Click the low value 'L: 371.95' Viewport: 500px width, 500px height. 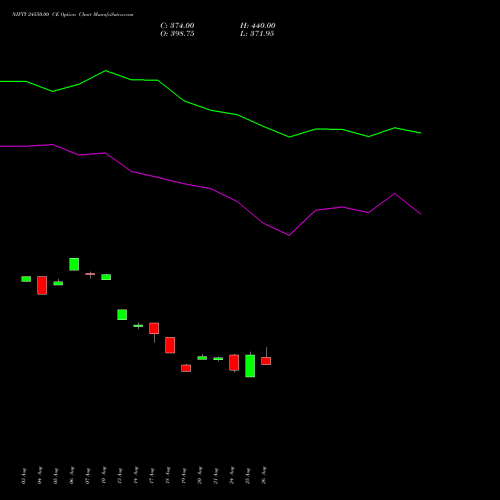(x=257, y=34)
